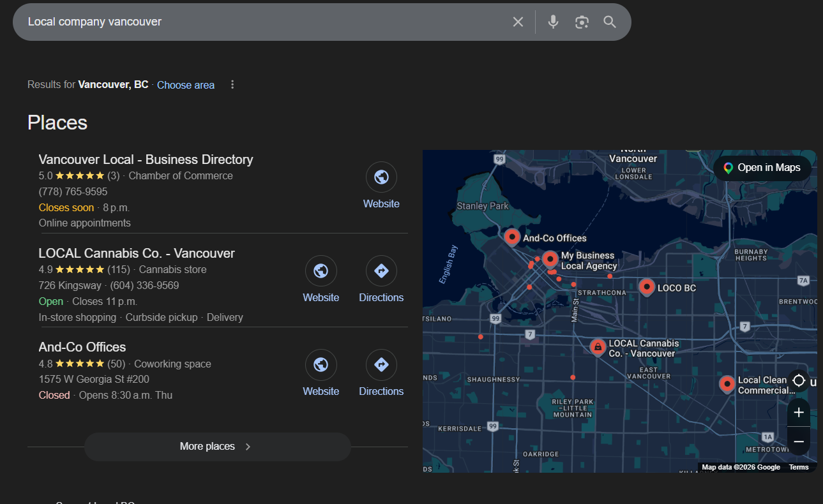Click phone number (778) 765-9595
Image resolution: width=823 pixels, height=504 pixels.
tap(73, 191)
